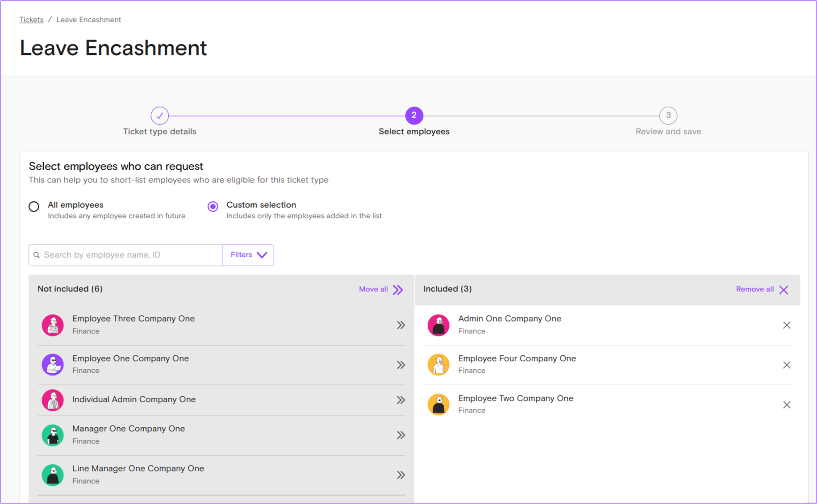Select the Custom selection radio option
This screenshot has height=504, width=817.
213,206
